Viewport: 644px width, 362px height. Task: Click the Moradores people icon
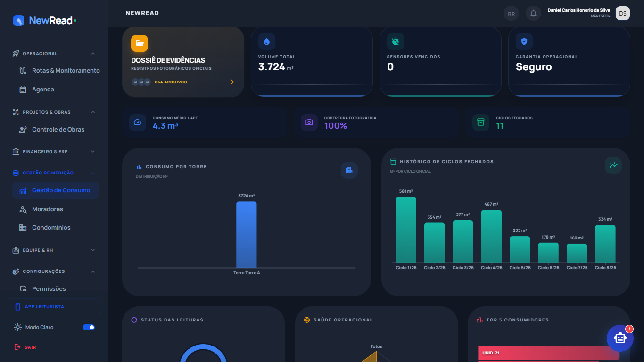(x=23, y=209)
